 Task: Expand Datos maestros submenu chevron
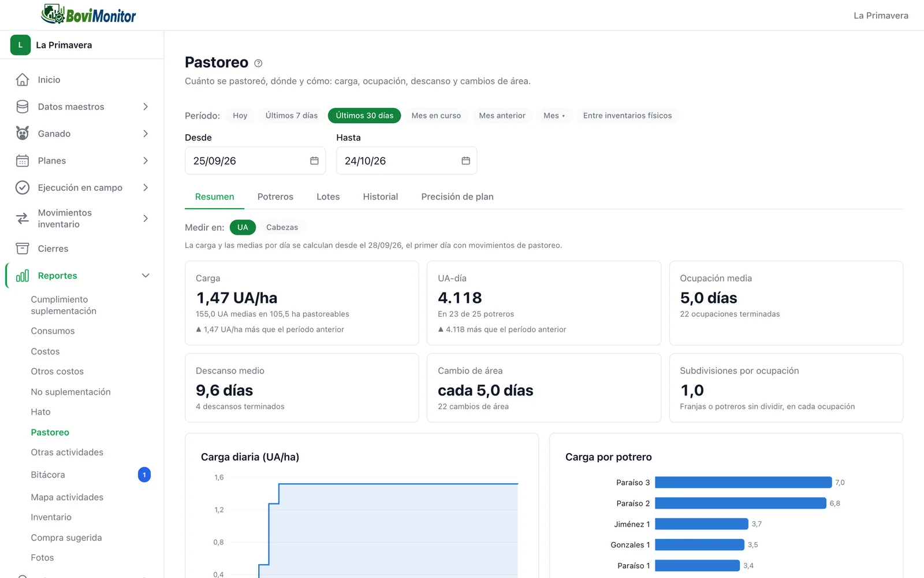146,106
